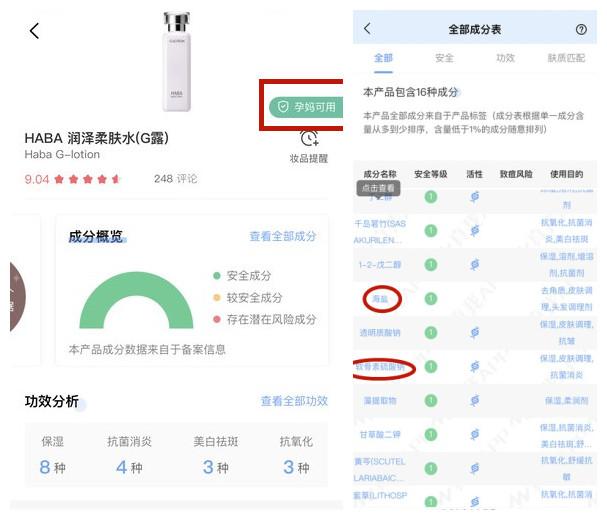Viewport: 607px width, 520px height.
Task: Tap active-ingredient icon for 甘草酸二钾
Action: (475, 434)
